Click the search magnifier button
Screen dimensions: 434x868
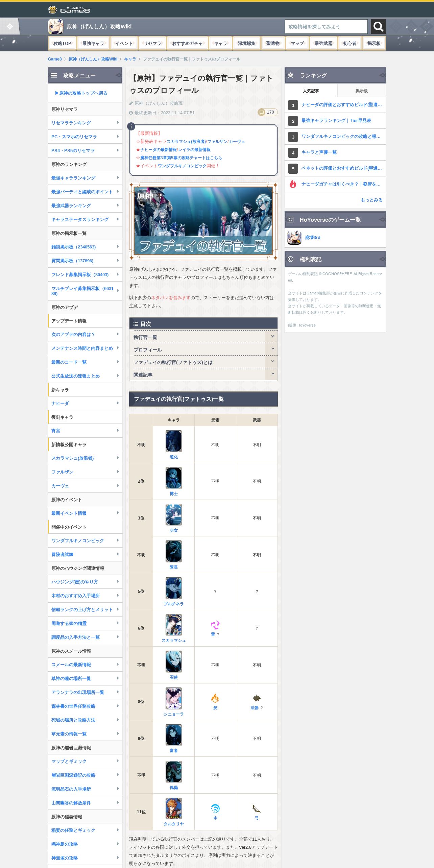(378, 26)
